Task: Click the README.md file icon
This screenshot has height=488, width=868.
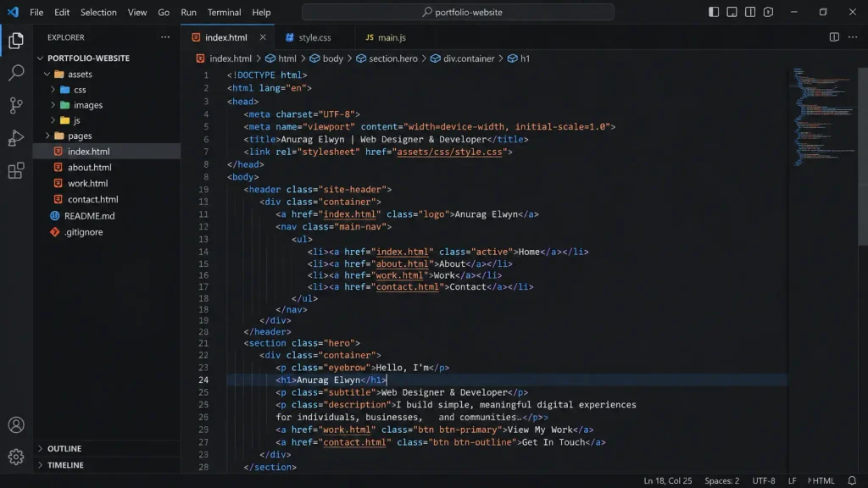Action: (x=55, y=216)
